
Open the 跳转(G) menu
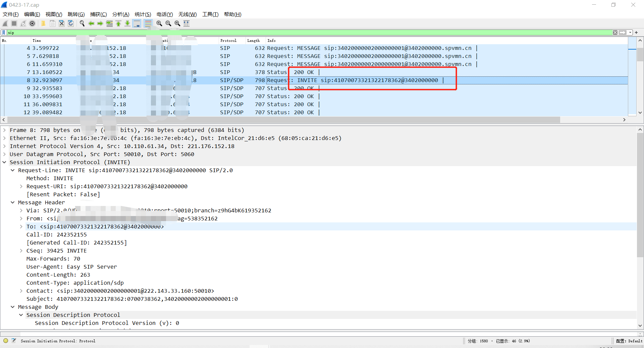coord(76,14)
